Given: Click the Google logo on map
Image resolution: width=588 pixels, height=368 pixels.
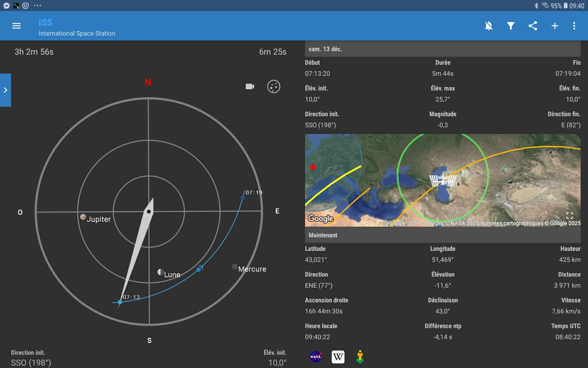Looking at the screenshot, I should click(x=320, y=218).
